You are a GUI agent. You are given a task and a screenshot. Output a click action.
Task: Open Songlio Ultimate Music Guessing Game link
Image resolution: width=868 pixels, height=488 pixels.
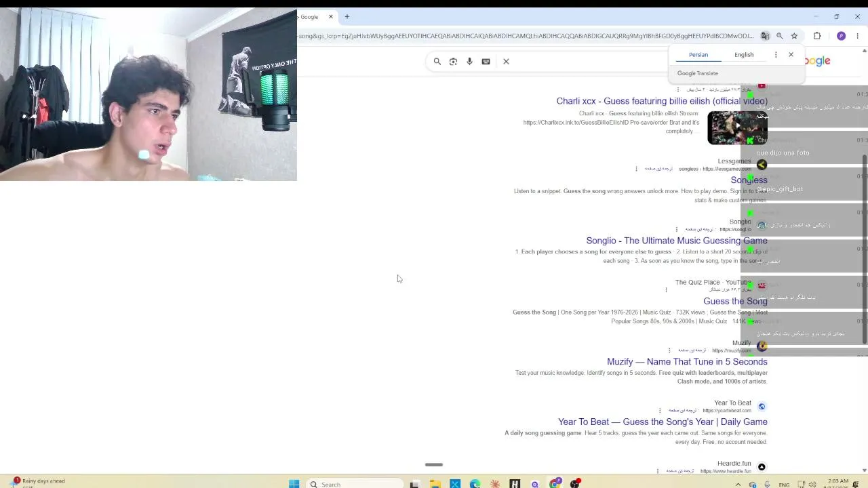click(x=677, y=241)
